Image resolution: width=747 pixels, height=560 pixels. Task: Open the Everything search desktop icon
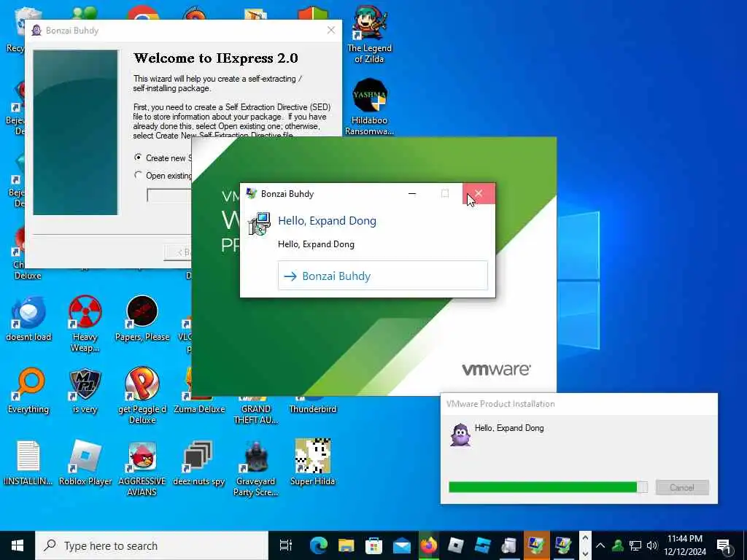28,391
